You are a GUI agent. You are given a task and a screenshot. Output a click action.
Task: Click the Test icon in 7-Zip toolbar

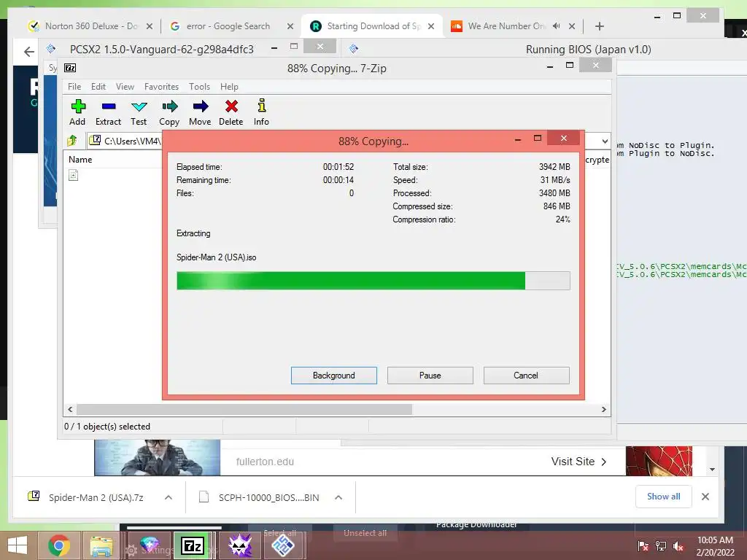click(x=139, y=106)
